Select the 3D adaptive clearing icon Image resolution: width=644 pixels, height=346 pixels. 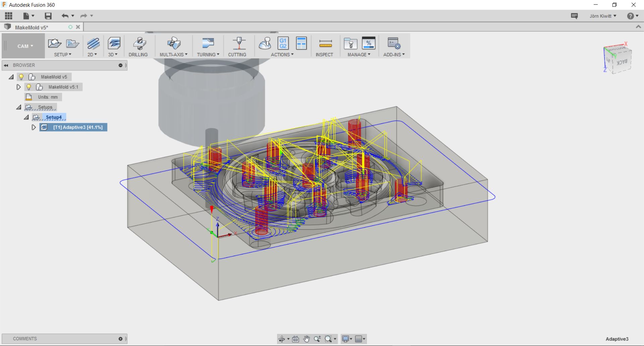(x=114, y=43)
